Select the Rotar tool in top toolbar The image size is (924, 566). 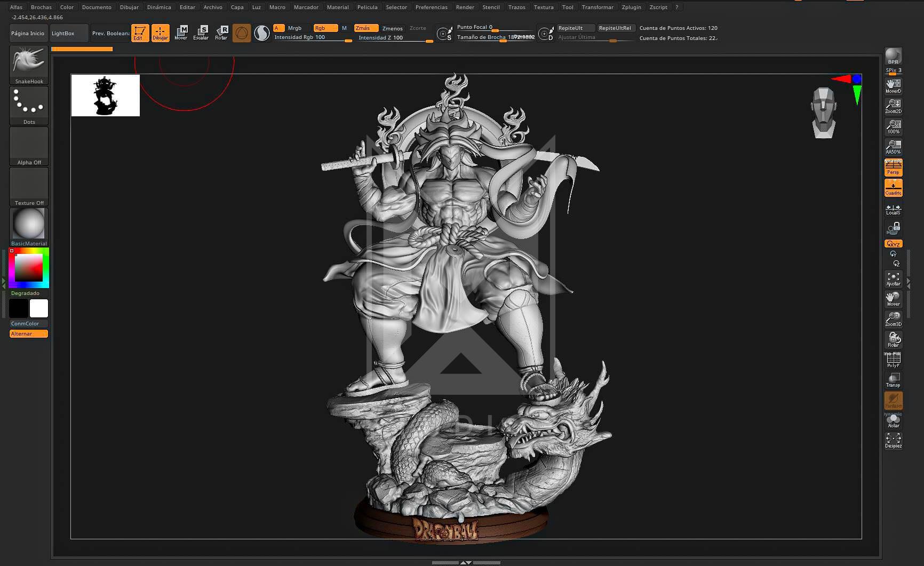coord(221,33)
